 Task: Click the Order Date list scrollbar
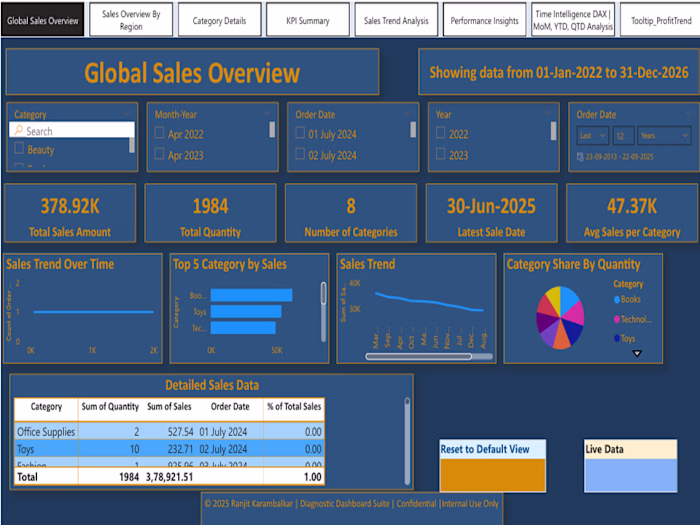tap(413, 129)
